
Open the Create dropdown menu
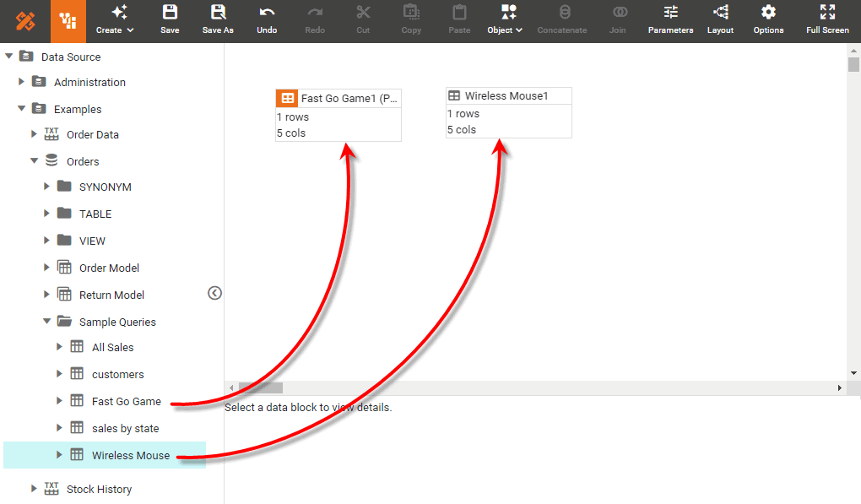coord(115,19)
